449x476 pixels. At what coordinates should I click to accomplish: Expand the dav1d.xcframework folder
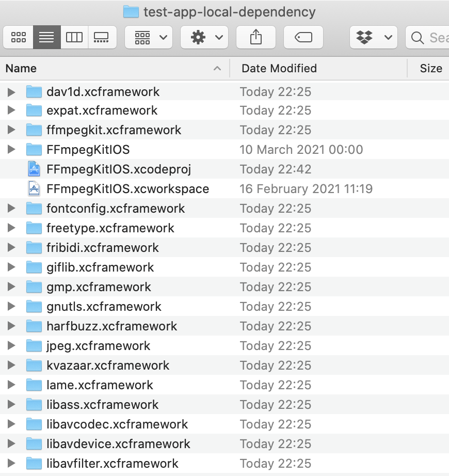pos(11,92)
